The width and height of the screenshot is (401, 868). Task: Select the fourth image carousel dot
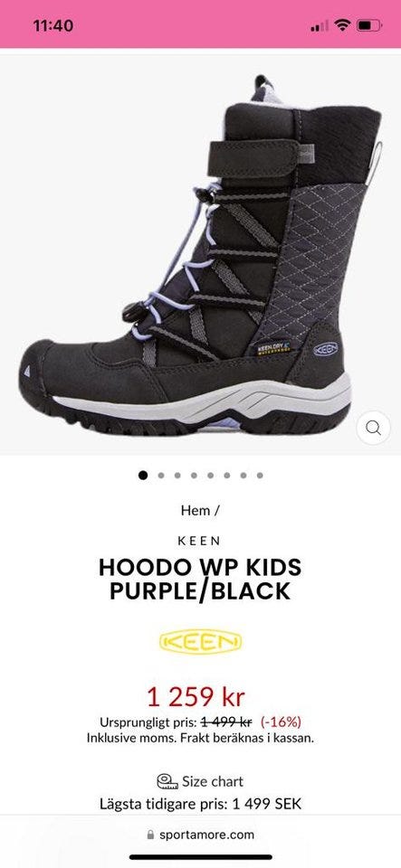194,475
